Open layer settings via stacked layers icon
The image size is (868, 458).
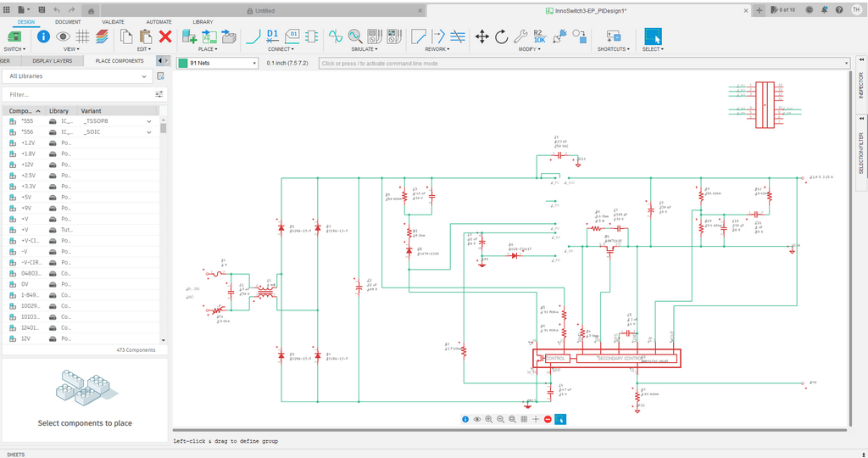point(102,36)
